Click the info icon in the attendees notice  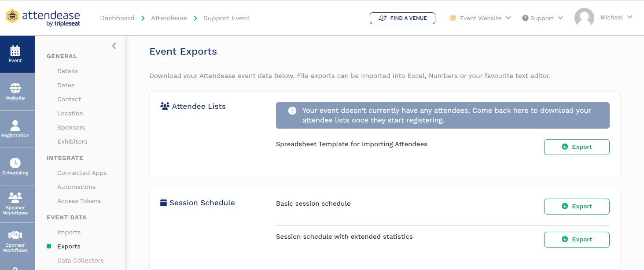tap(292, 111)
